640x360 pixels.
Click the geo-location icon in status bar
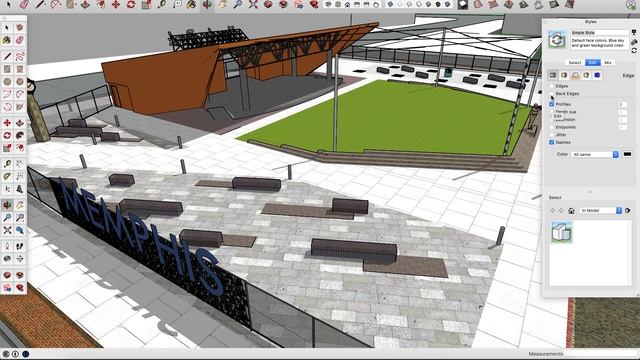tap(6, 354)
